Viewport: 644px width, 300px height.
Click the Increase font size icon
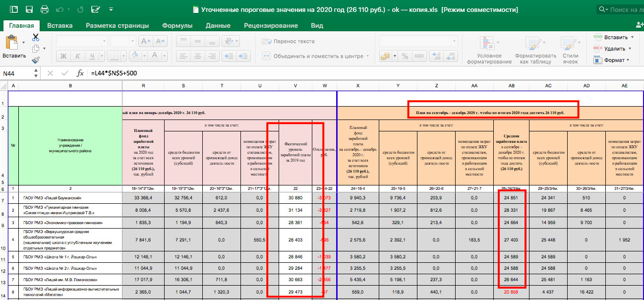tap(146, 42)
